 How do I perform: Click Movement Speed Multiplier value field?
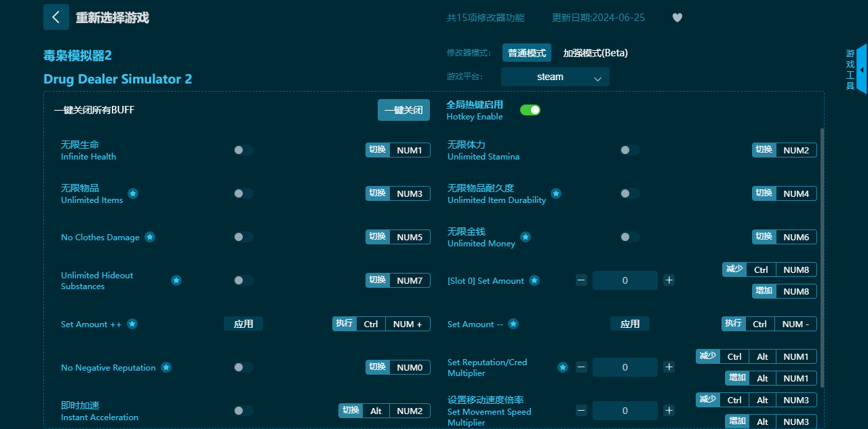[625, 411]
